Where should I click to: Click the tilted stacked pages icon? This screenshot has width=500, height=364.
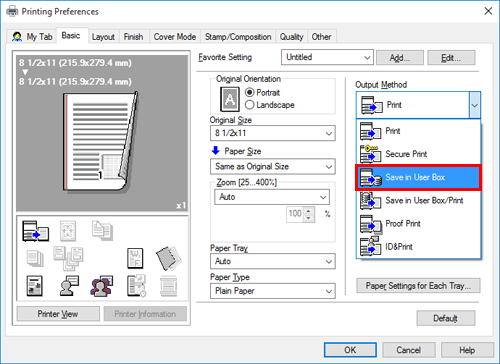tap(169, 258)
